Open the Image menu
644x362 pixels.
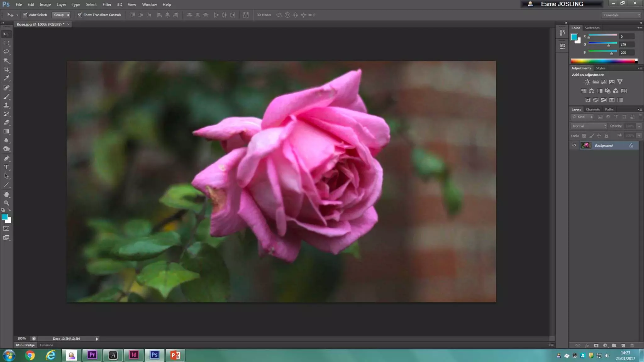45,4
